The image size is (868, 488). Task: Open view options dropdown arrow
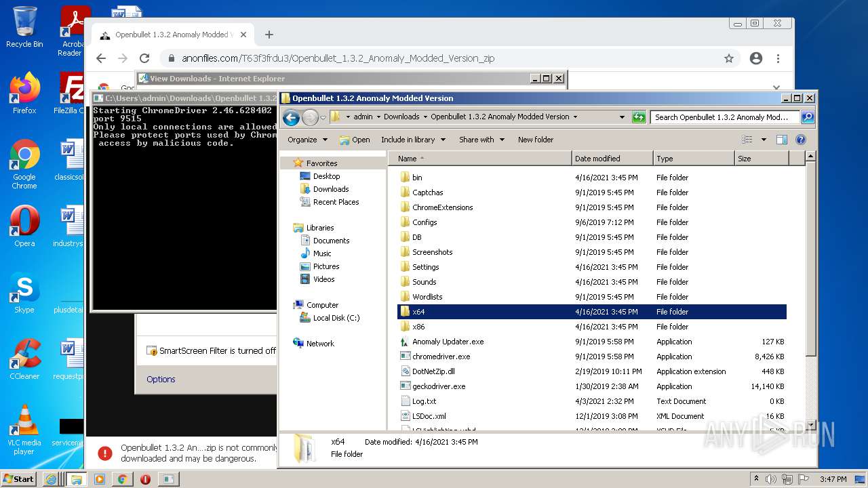764,140
